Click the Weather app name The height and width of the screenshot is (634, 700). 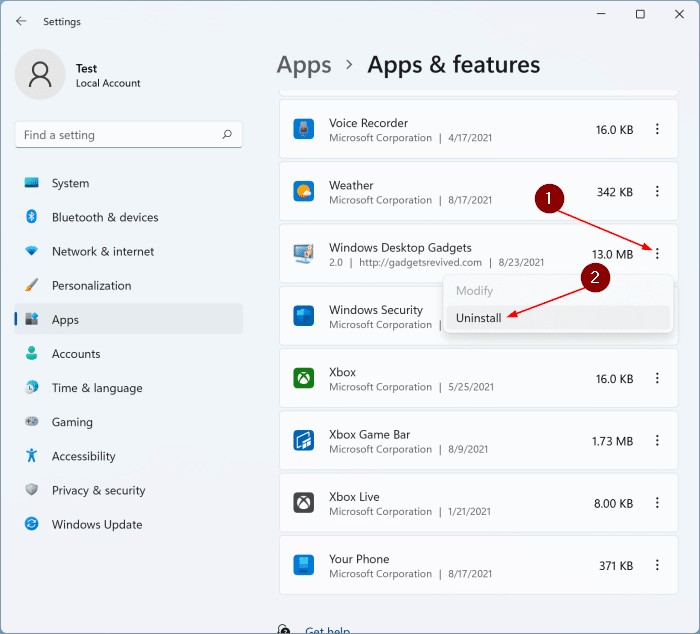[x=351, y=185]
